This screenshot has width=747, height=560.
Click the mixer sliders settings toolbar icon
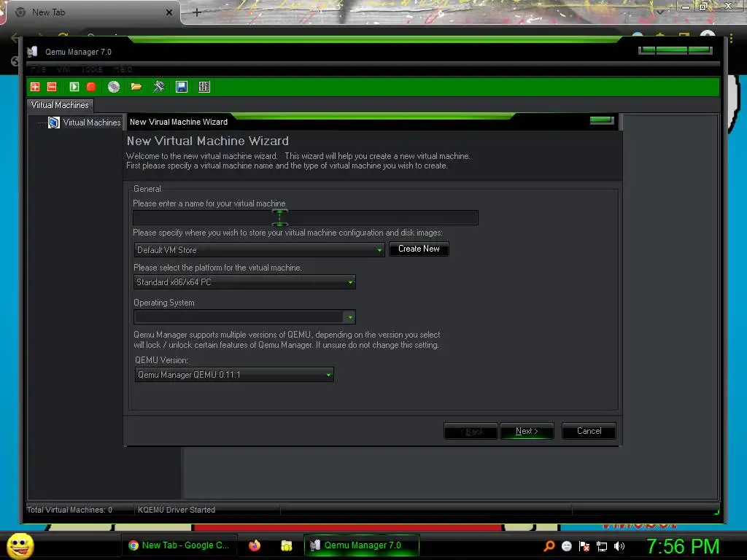(204, 87)
